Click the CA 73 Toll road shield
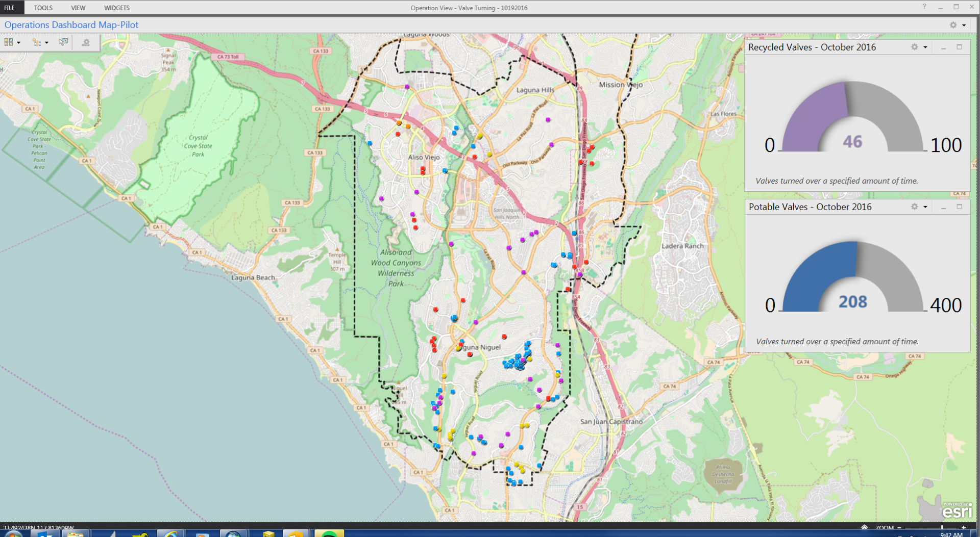The width and height of the screenshot is (980, 537). pyautogui.click(x=228, y=57)
